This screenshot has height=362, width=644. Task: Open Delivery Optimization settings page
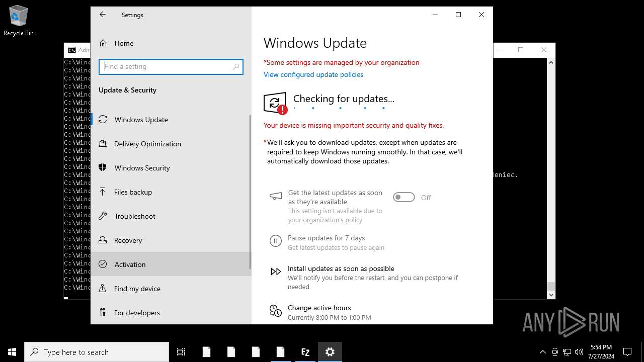point(171,144)
